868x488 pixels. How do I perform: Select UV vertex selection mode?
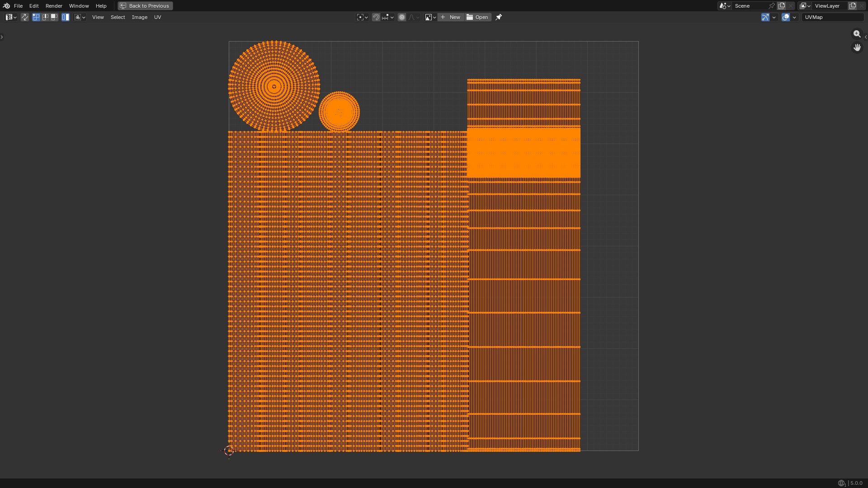(36, 17)
